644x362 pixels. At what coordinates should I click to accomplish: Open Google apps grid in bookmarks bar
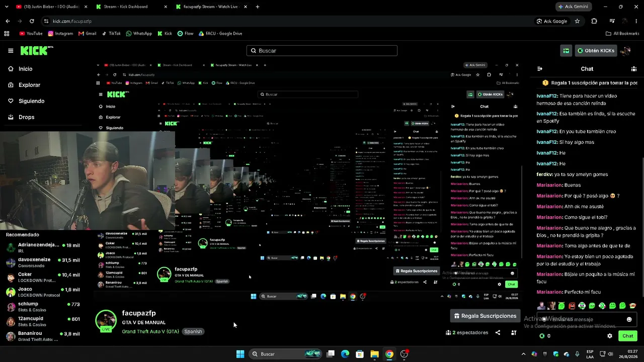(x=7, y=34)
